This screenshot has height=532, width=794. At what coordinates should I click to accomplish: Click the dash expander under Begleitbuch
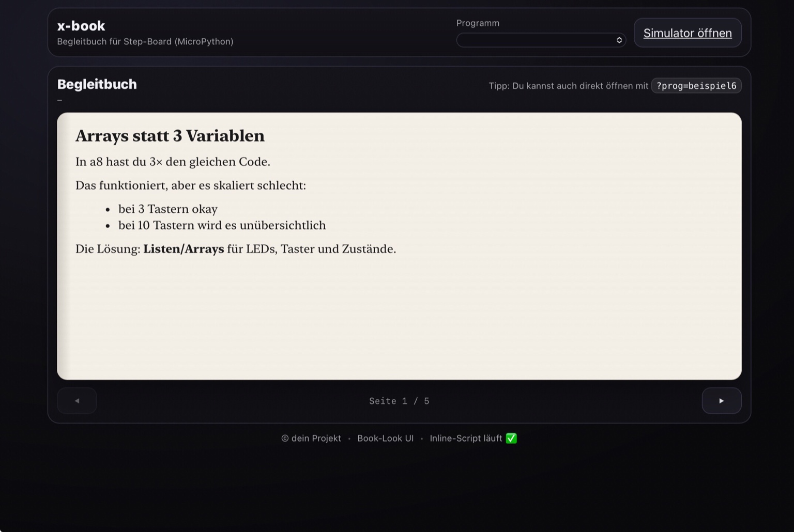59,100
